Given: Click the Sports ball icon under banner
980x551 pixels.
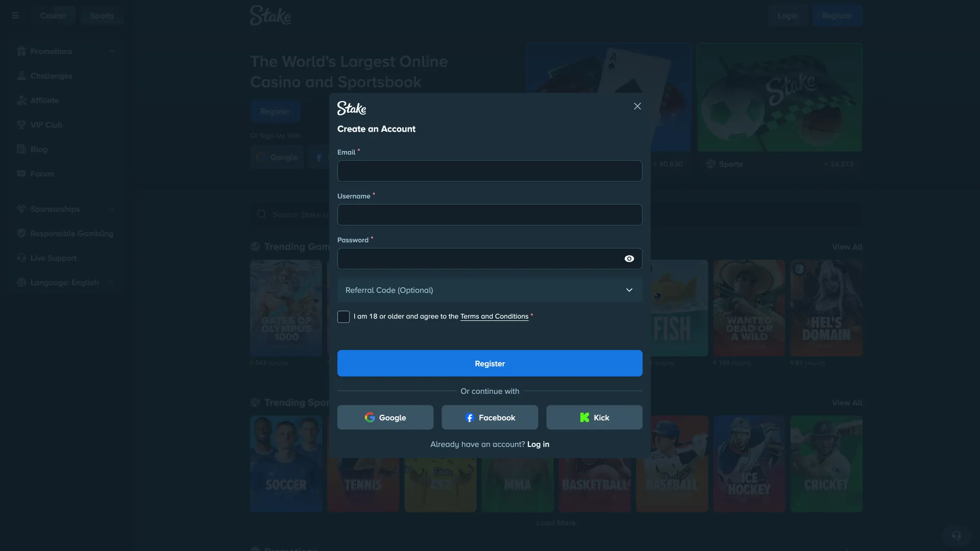Looking at the screenshot, I should (x=711, y=164).
